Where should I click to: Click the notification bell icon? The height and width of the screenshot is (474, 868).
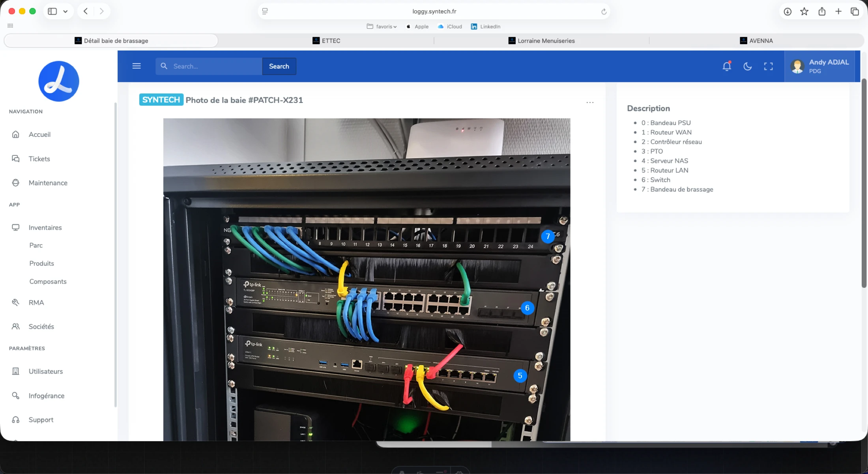click(727, 66)
